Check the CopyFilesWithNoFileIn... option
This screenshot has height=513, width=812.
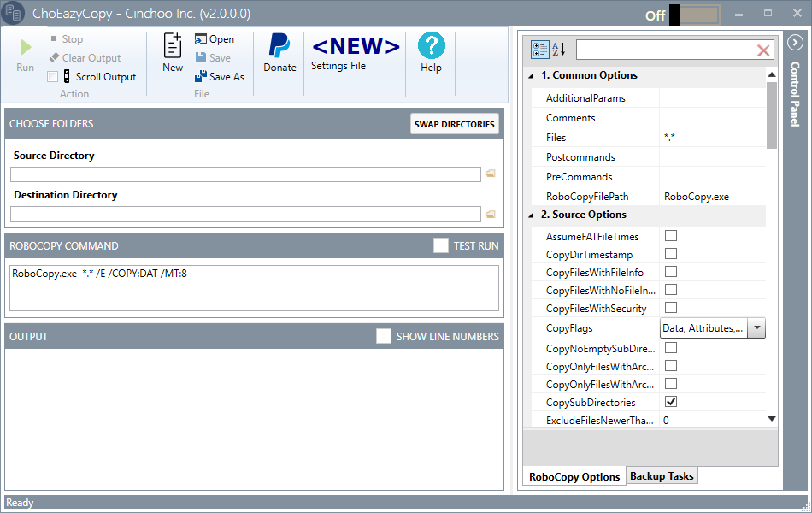click(671, 290)
